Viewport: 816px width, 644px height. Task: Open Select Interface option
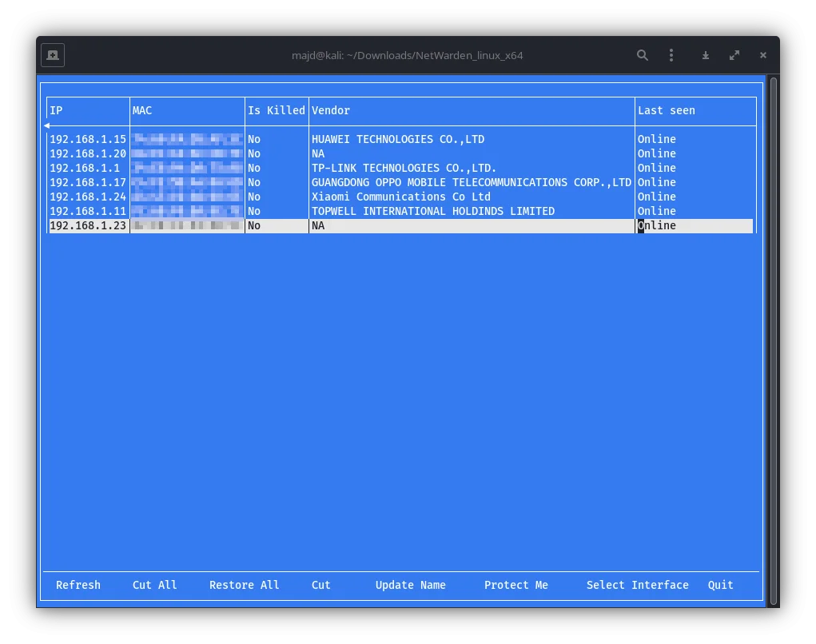(638, 585)
